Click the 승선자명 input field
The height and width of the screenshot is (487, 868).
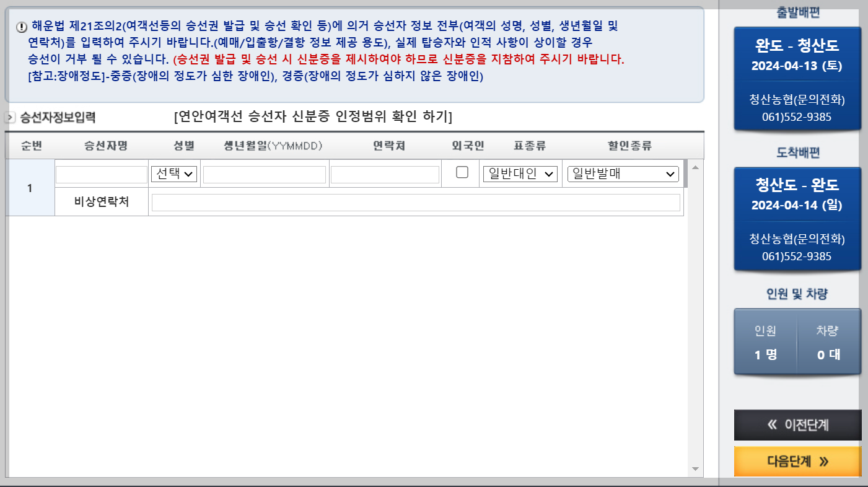point(102,175)
